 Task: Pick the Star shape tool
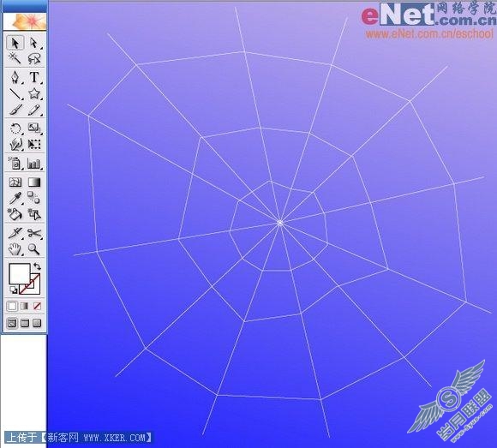[x=34, y=93]
